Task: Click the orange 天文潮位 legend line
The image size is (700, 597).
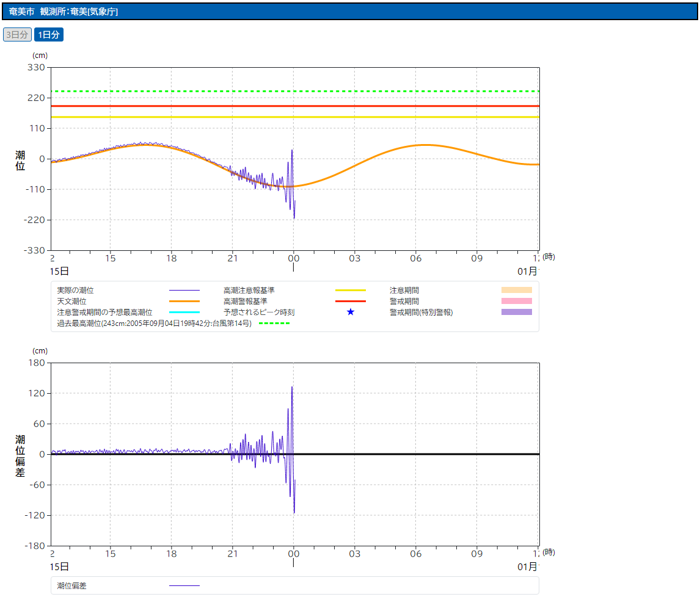Action: pos(184,301)
